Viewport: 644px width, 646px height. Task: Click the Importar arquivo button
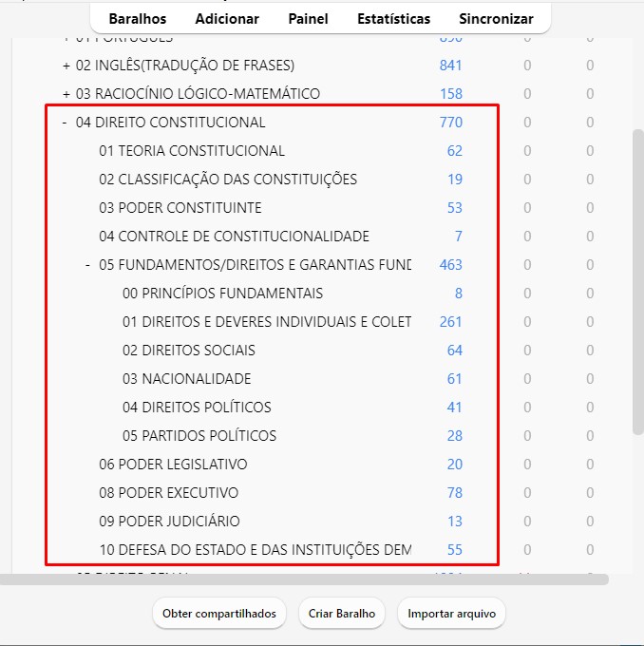[451, 614]
